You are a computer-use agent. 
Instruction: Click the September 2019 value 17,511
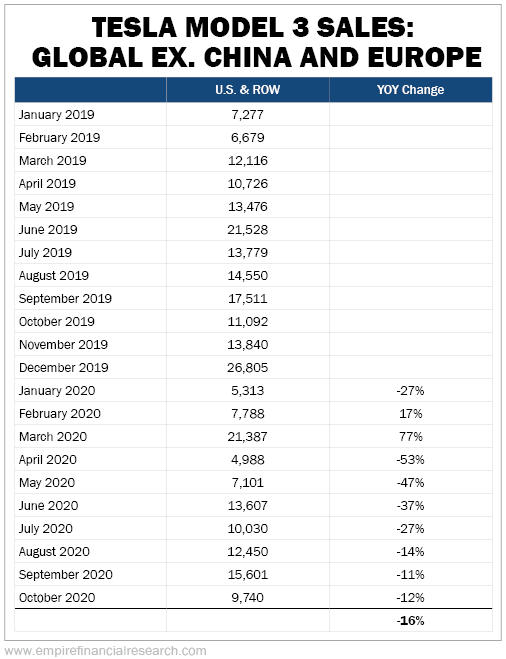point(248,298)
